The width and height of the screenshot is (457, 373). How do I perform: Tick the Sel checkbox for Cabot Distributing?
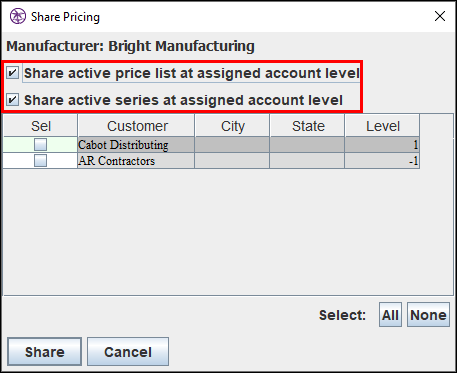pos(41,145)
